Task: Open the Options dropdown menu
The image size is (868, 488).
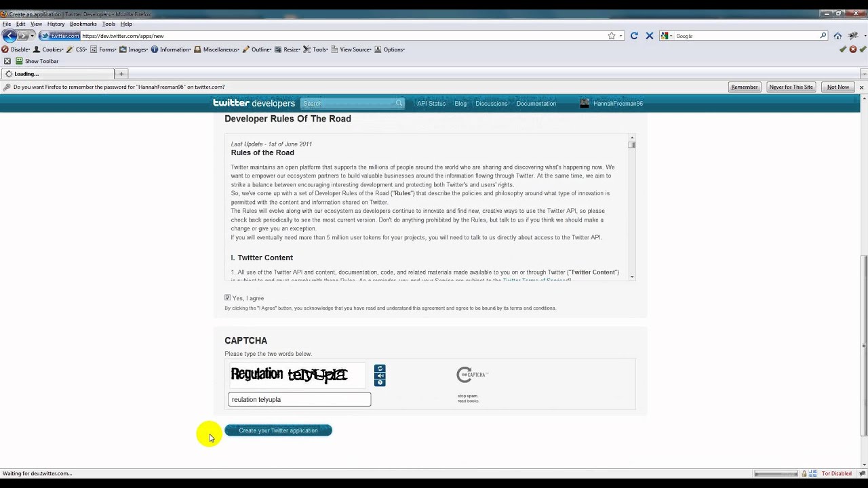Action: click(390, 49)
